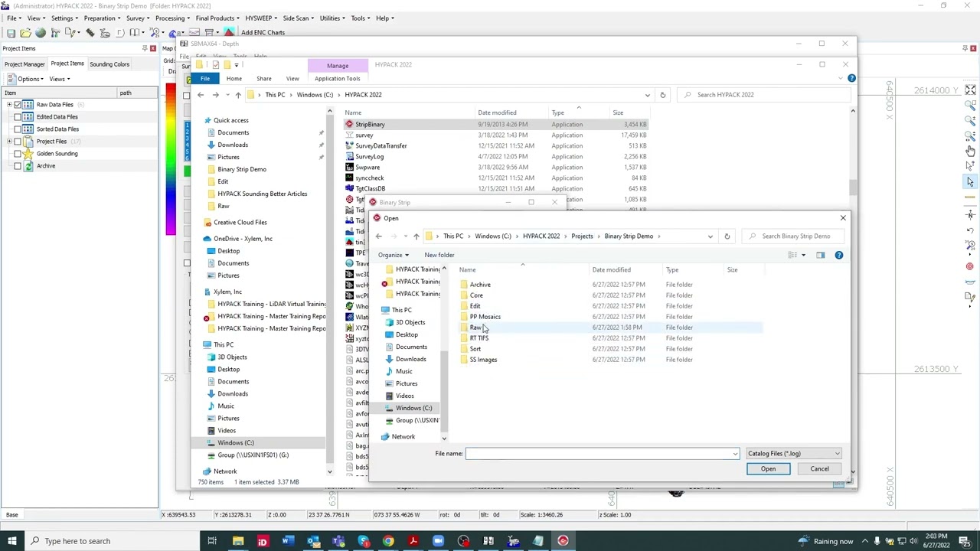Image resolution: width=980 pixels, height=551 pixels.
Task: Click the Options icon in Project Items panel
Action: [11, 79]
